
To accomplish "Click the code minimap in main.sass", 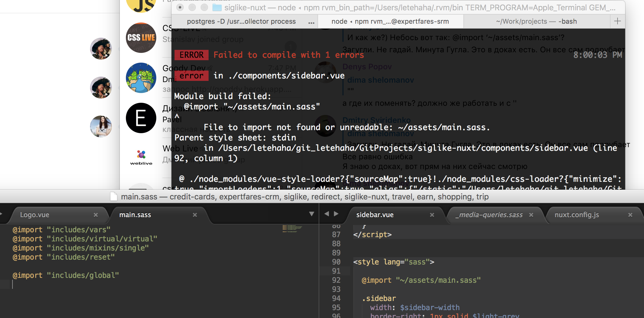I will (x=292, y=229).
